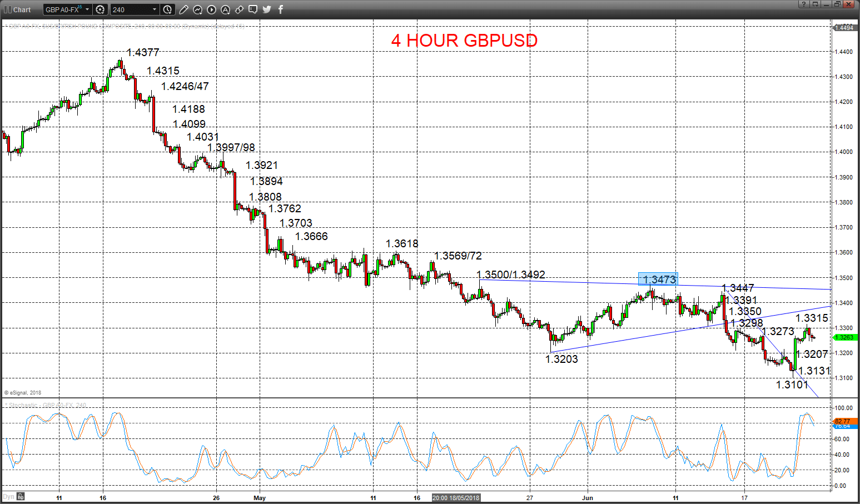Expand the 240 interval dropdown
This screenshot has height=504, width=860.
pos(155,9)
